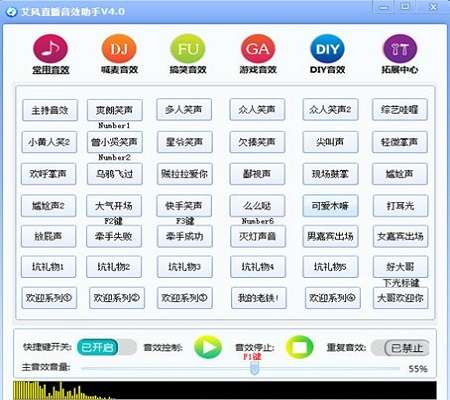Play the 尴尬声2 sound button
Image resolution: width=450 pixels, height=400 pixels.
coord(48,206)
